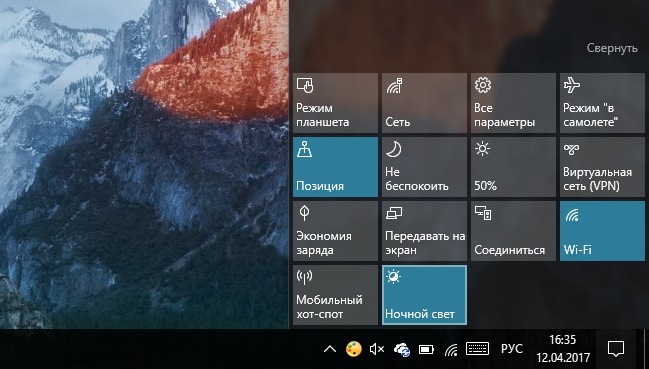Screen dimensions: 649x369
Task: Open Передавать на экран projection tile
Action: pos(424,231)
